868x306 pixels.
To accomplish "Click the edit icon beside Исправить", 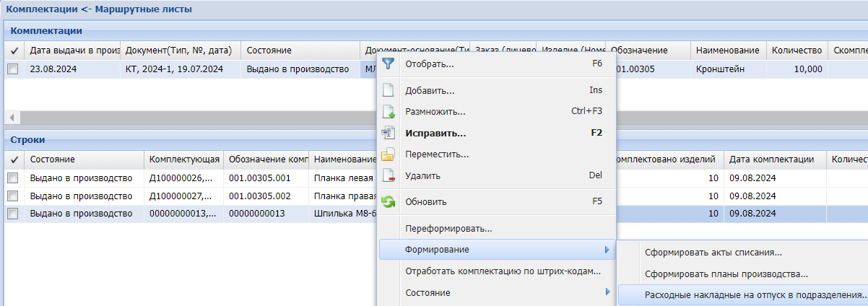I will click(x=389, y=133).
